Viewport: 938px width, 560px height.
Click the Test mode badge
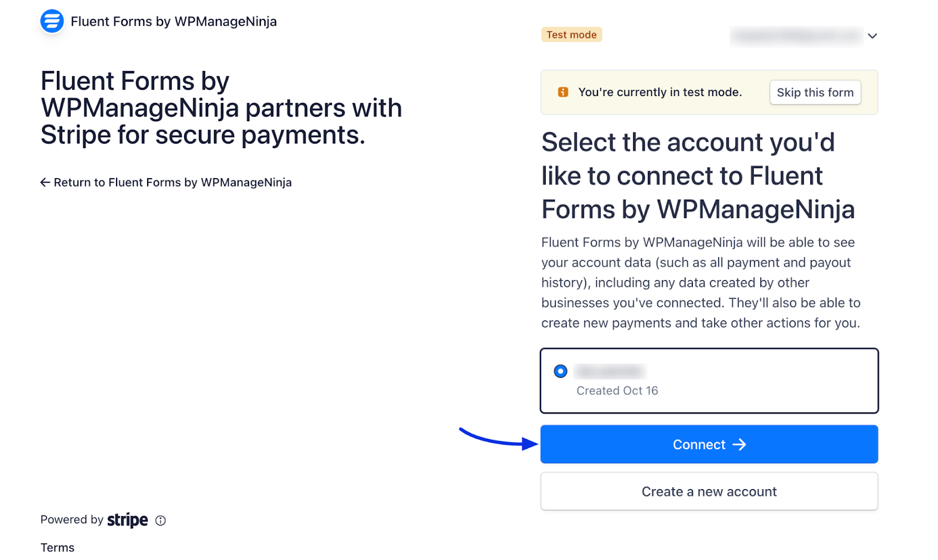pyautogui.click(x=571, y=35)
